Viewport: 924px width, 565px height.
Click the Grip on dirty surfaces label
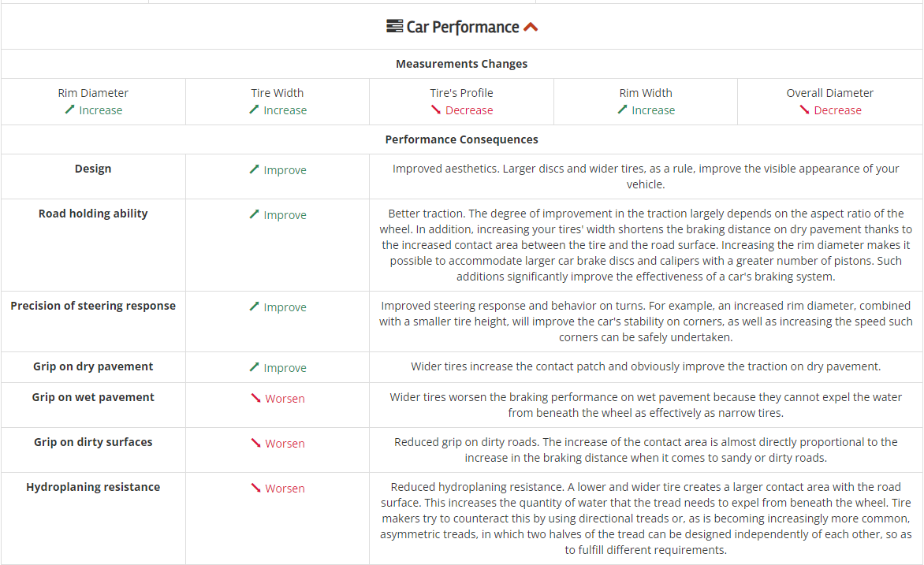[x=93, y=442]
